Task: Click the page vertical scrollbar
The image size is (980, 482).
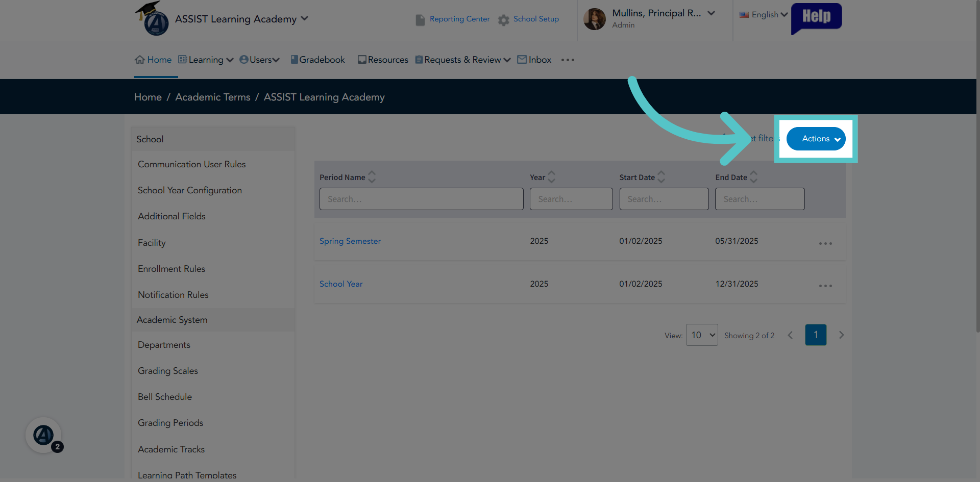Action: coord(978,166)
